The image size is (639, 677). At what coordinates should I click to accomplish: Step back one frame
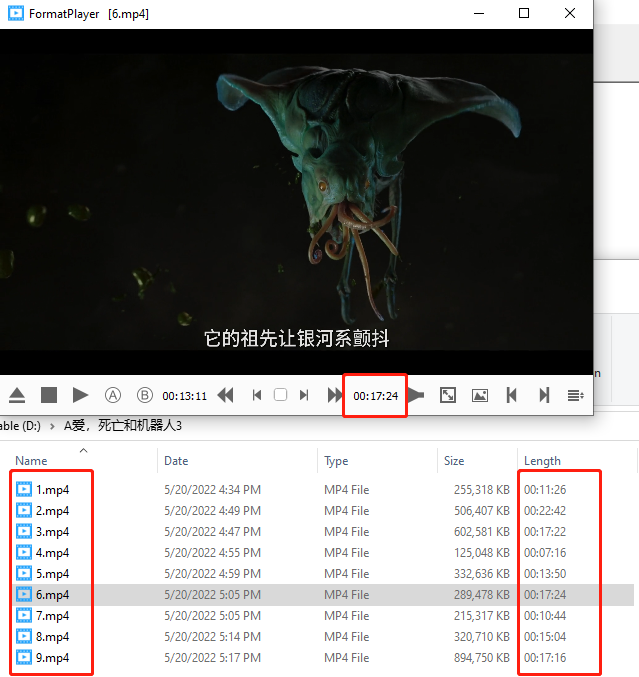(257, 395)
